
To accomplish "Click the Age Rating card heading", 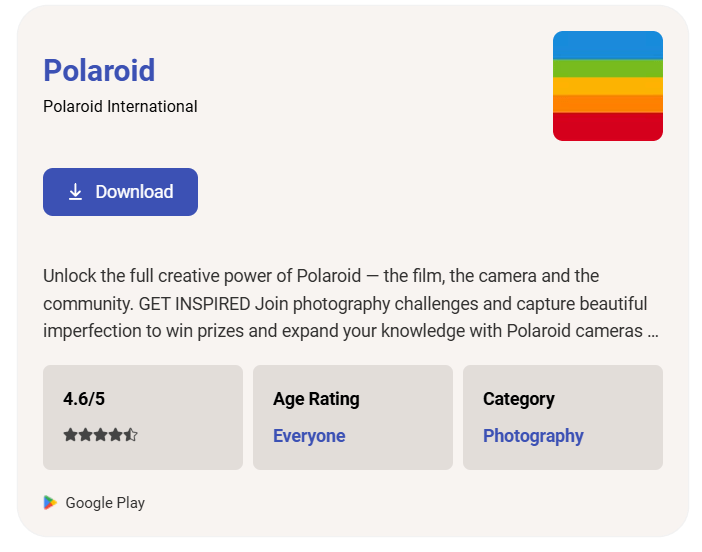I will click(x=316, y=399).
